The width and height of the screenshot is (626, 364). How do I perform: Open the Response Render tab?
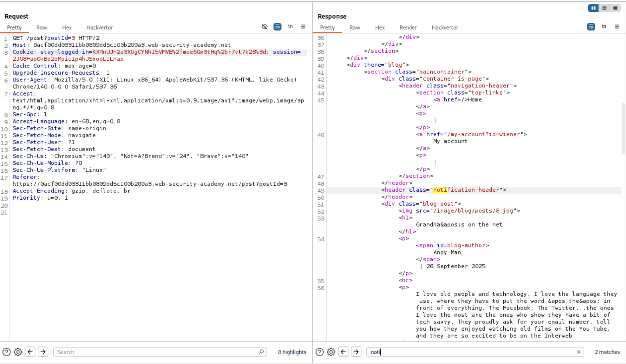[408, 28]
